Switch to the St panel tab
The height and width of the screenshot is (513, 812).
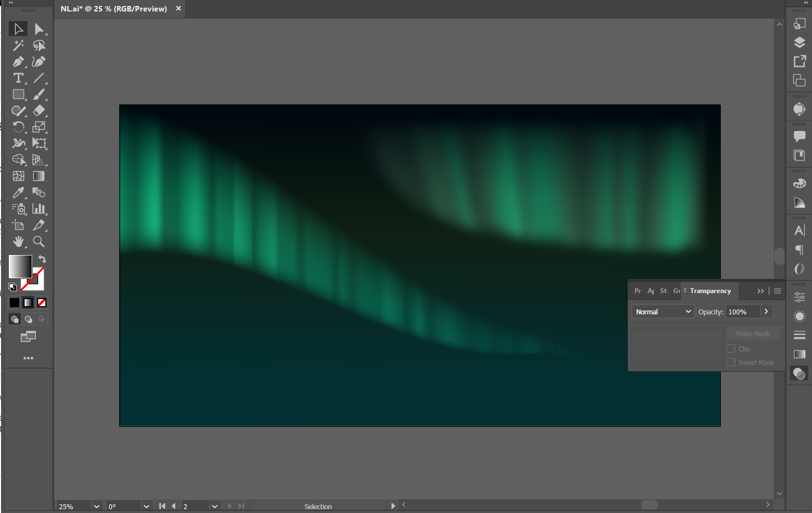(x=663, y=291)
